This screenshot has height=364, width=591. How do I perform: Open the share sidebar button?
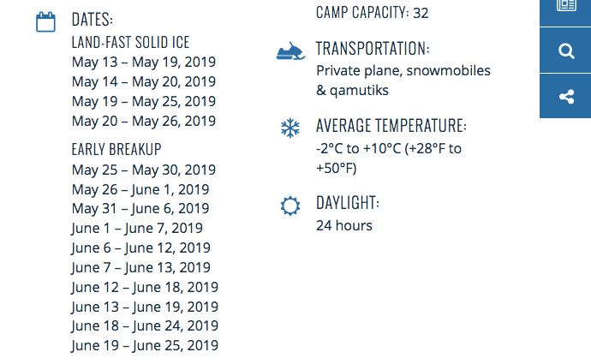566,97
